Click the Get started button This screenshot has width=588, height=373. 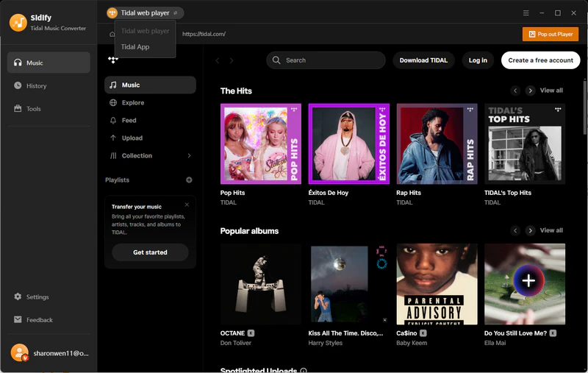tap(150, 252)
